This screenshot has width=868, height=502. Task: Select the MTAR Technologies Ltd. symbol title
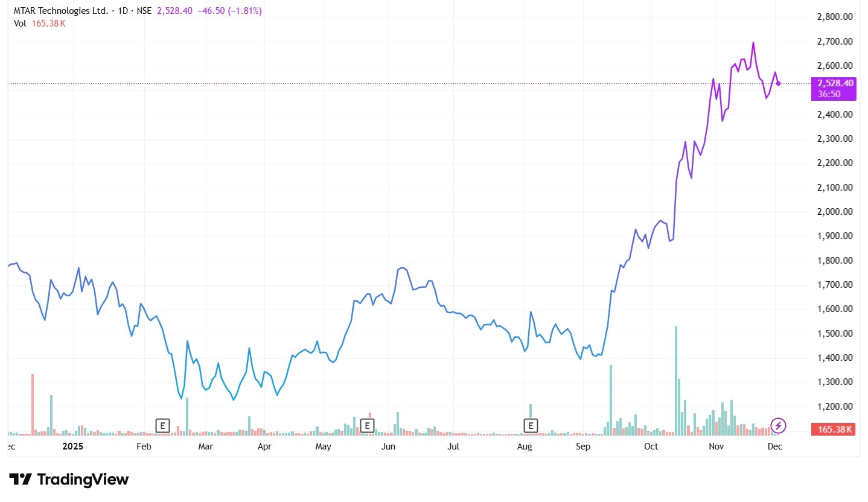pyautogui.click(x=61, y=11)
